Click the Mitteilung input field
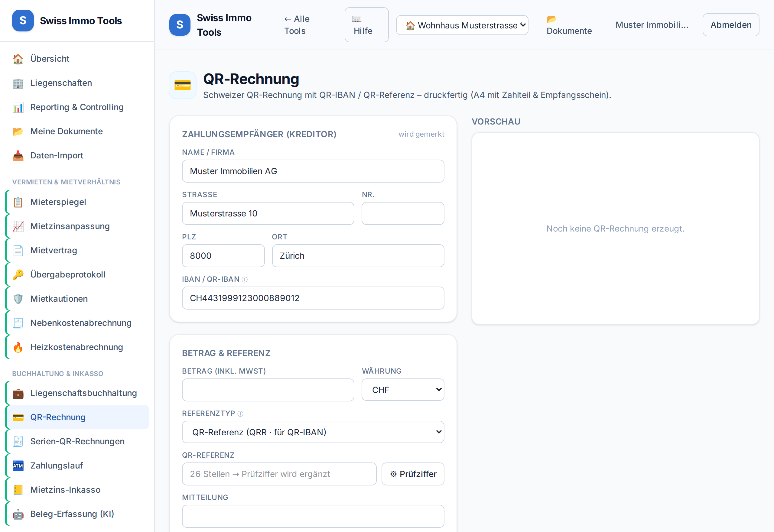Image resolution: width=774 pixels, height=532 pixels. coord(313,516)
